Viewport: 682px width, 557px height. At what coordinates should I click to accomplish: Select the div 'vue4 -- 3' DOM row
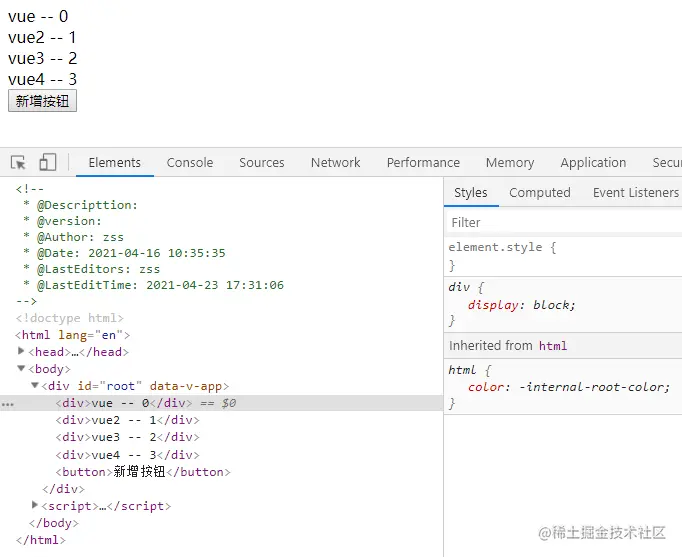tap(127, 455)
